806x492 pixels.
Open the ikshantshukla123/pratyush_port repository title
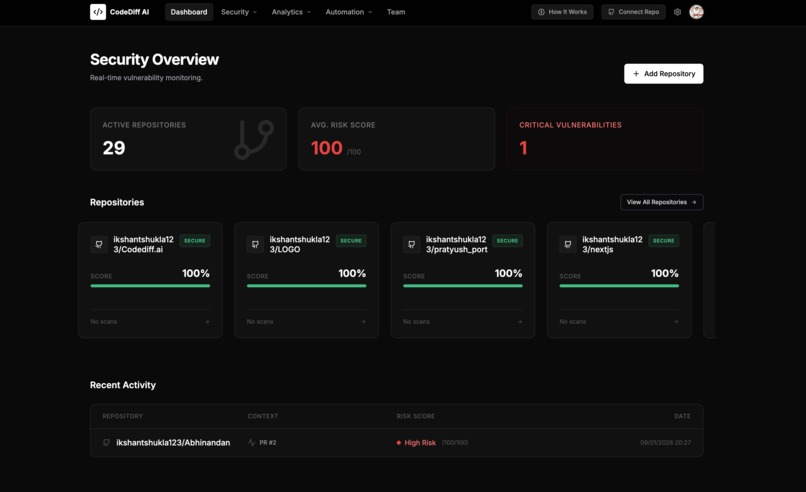[456, 244]
